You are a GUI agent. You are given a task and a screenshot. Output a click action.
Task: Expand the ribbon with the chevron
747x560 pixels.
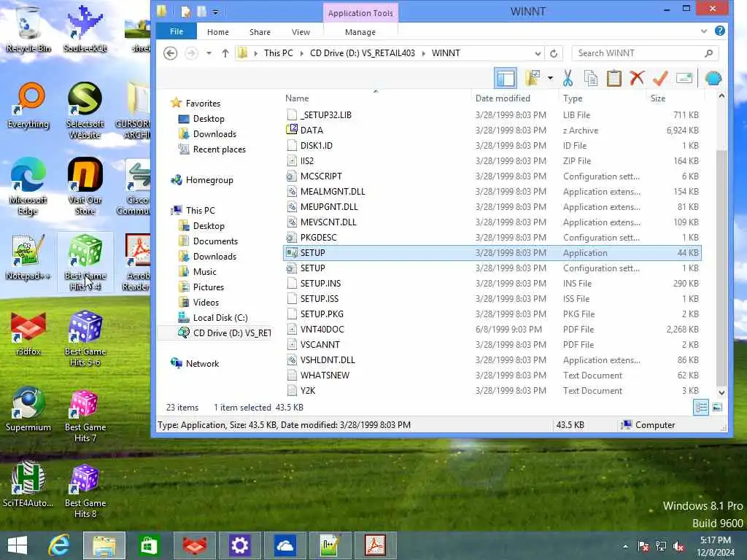tap(704, 31)
